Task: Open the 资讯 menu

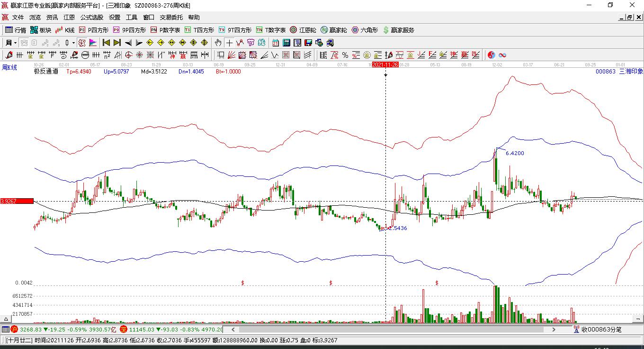Action: (52, 18)
